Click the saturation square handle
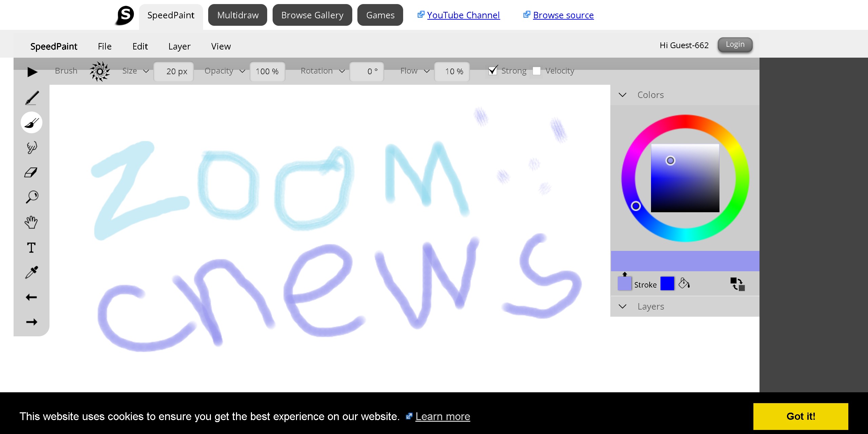This screenshot has height=434, width=868. [x=670, y=160]
